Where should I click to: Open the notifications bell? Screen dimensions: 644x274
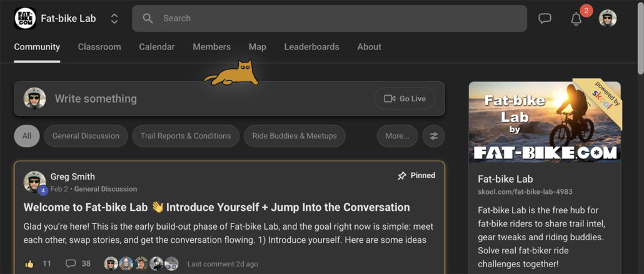click(x=576, y=19)
